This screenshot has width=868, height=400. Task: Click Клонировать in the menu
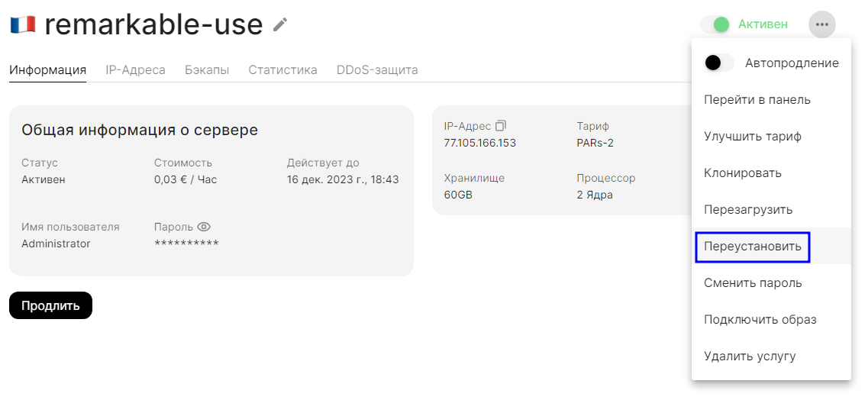click(743, 173)
